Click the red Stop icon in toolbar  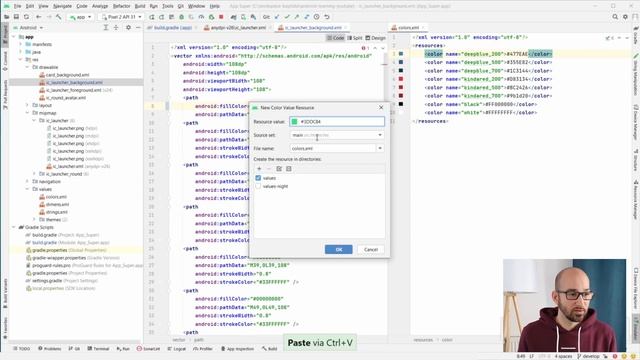tap(221, 17)
